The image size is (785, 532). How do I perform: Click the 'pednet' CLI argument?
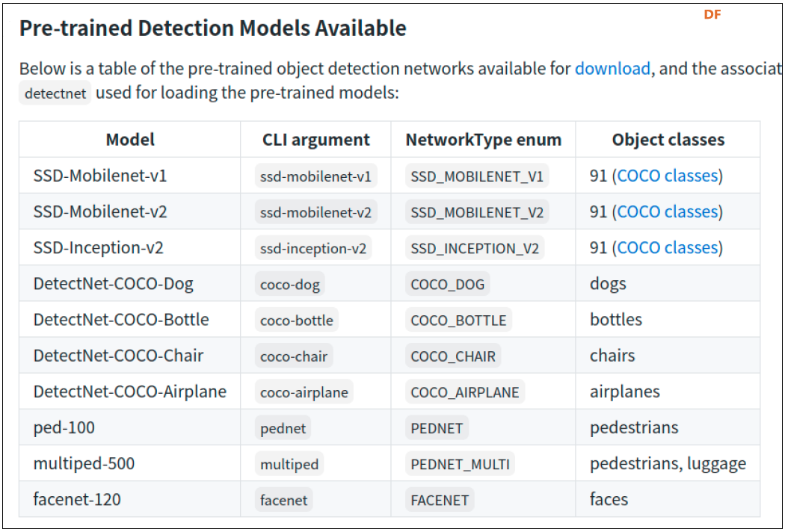pyautogui.click(x=283, y=428)
